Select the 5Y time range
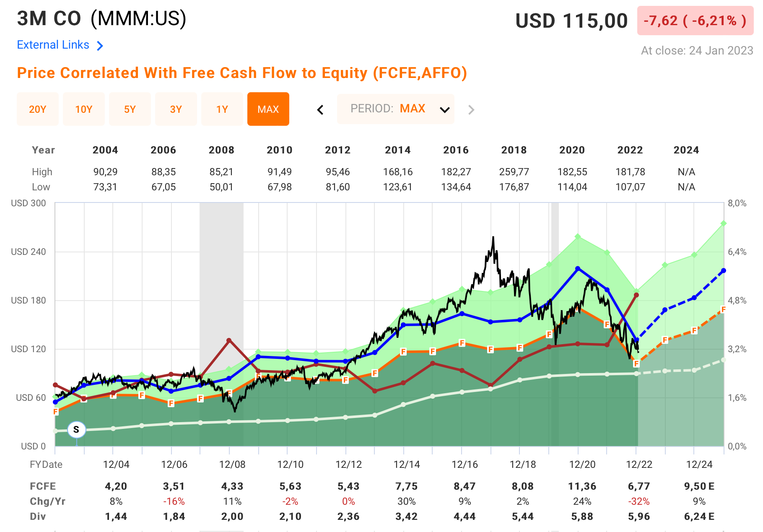Viewport: 763px width, 532px height. pos(130,109)
